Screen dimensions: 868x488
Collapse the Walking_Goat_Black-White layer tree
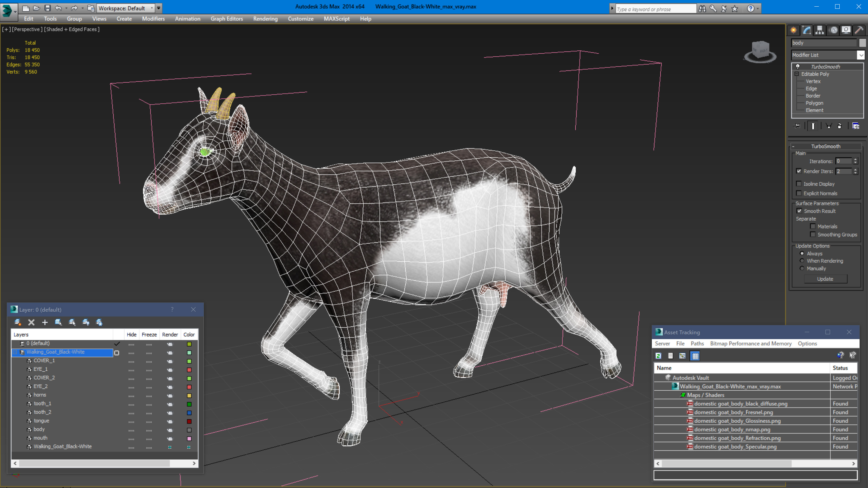[15, 352]
